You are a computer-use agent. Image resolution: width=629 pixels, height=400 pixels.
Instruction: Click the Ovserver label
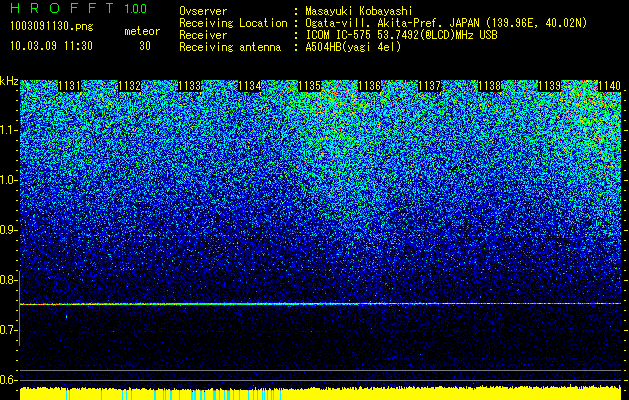pos(203,11)
